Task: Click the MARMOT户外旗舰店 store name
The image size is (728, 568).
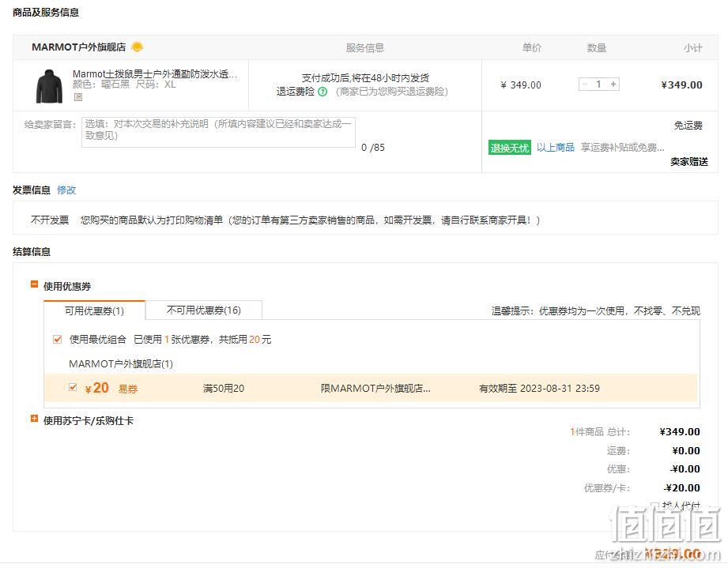Action: click(78, 47)
